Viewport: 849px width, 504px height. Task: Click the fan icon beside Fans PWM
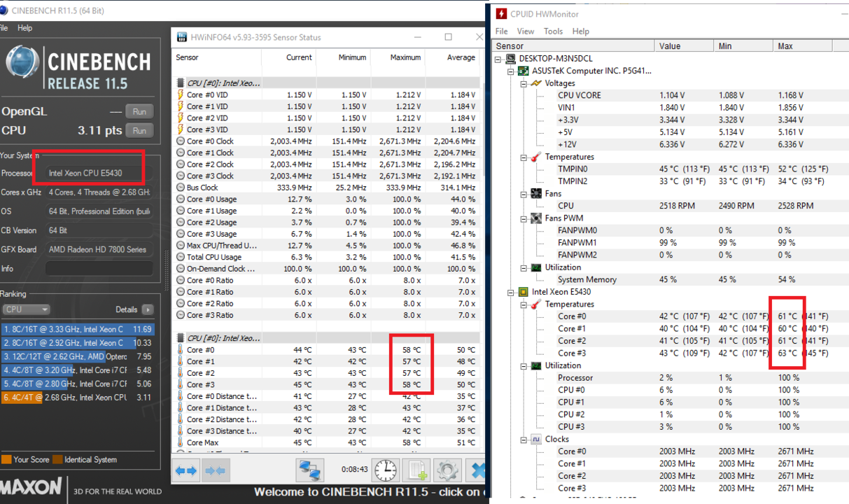535,218
